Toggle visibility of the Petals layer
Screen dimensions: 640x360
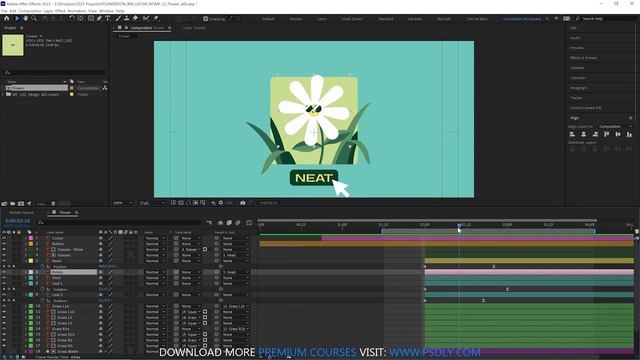(x=4, y=272)
